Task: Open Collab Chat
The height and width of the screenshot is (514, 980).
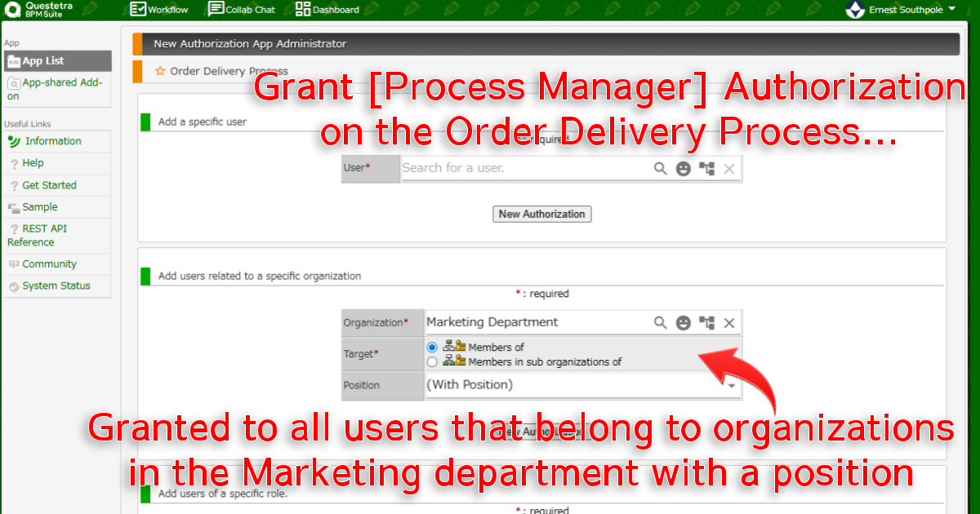Action: pyautogui.click(x=242, y=10)
